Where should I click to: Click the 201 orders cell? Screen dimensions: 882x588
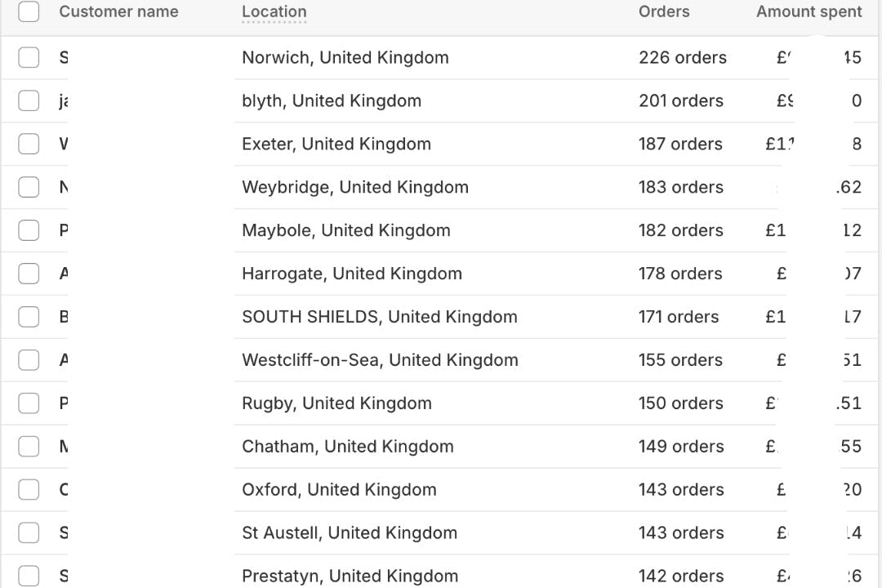tap(680, 100)
